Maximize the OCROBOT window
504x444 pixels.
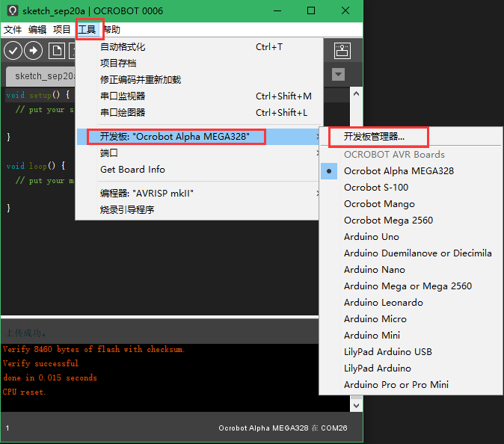[311, 10]
